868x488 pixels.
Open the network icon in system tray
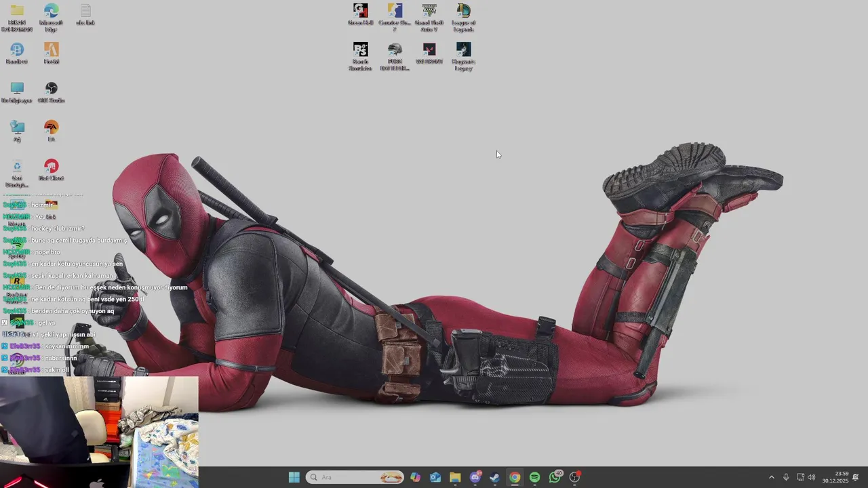800,477
